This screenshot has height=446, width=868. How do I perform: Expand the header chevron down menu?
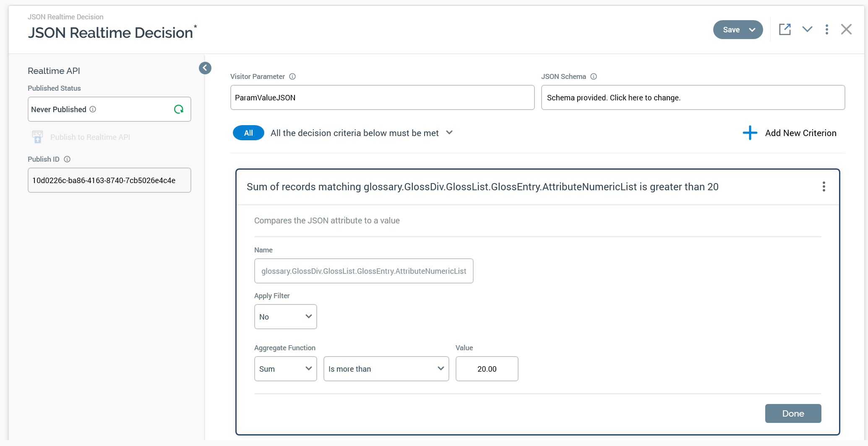(x=807, y=29)
